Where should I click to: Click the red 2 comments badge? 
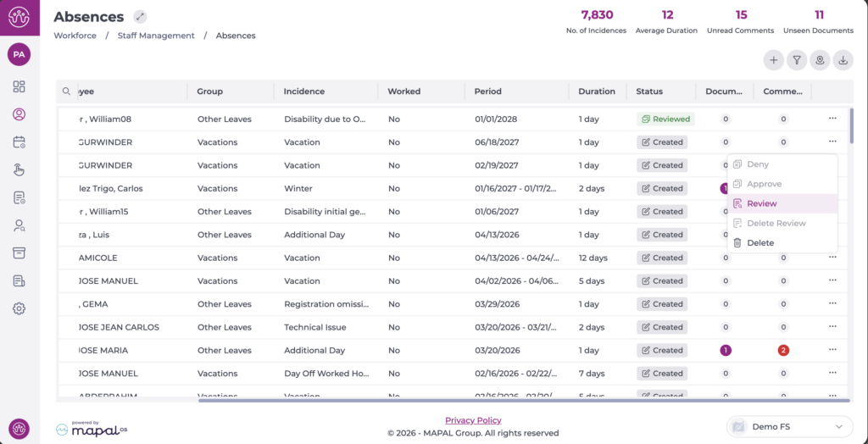(x=783, y=350)
